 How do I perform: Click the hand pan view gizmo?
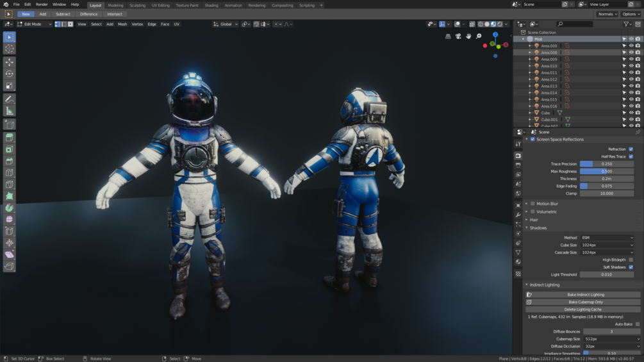pyautogui.click(x=468, y=36)
